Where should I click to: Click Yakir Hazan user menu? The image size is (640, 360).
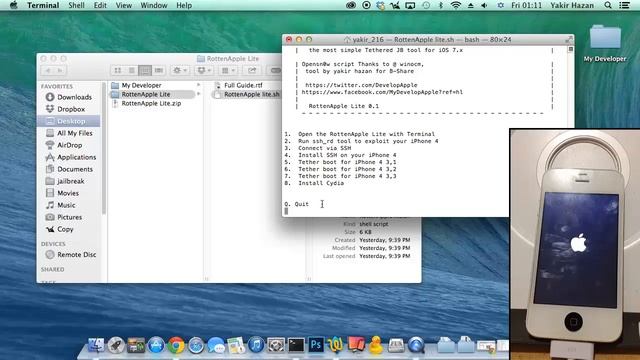pyautogui.click(x=572, y=5)
